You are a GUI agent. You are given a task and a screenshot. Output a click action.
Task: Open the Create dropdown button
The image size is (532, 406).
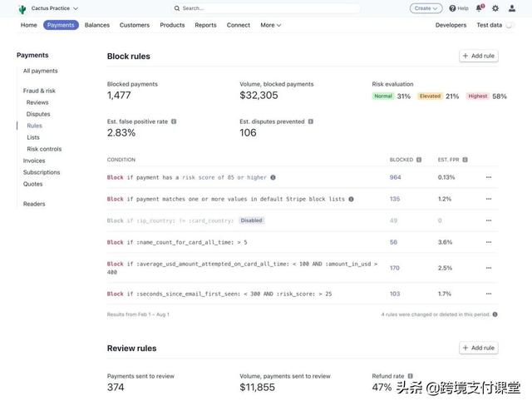(426, 8)
